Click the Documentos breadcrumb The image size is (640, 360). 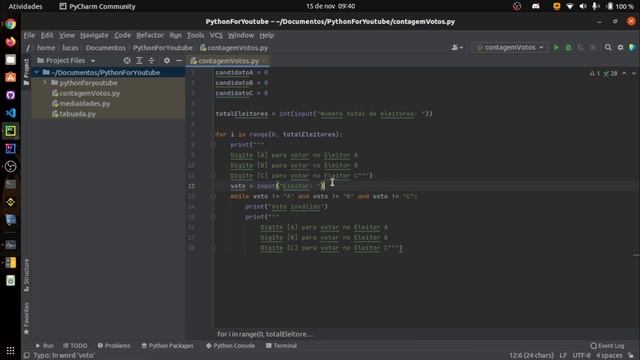106,48
